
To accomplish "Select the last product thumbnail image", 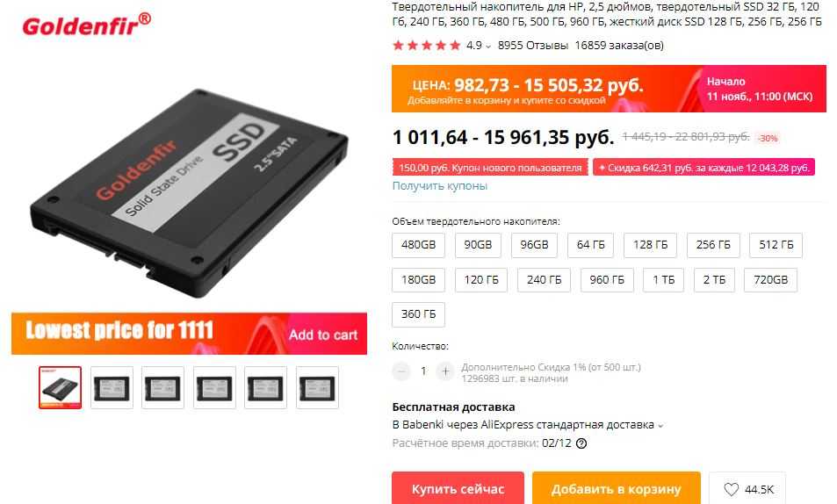I will coord(317,387).
